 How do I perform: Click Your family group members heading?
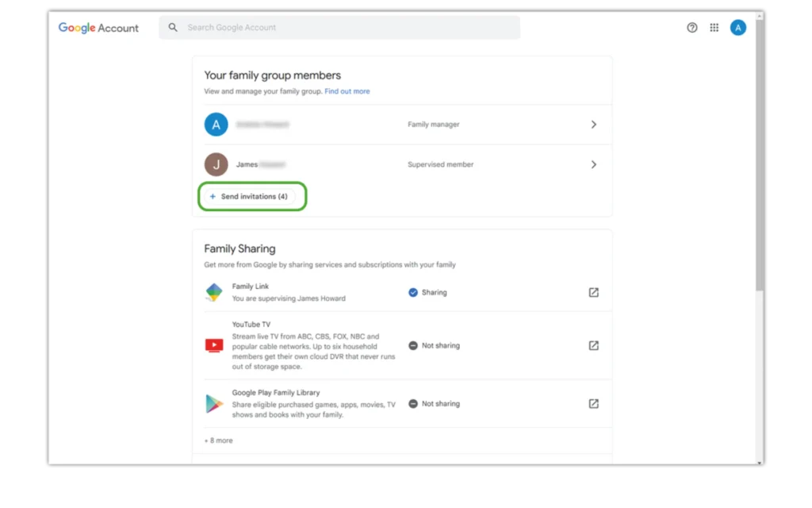[x=273, y=75]
